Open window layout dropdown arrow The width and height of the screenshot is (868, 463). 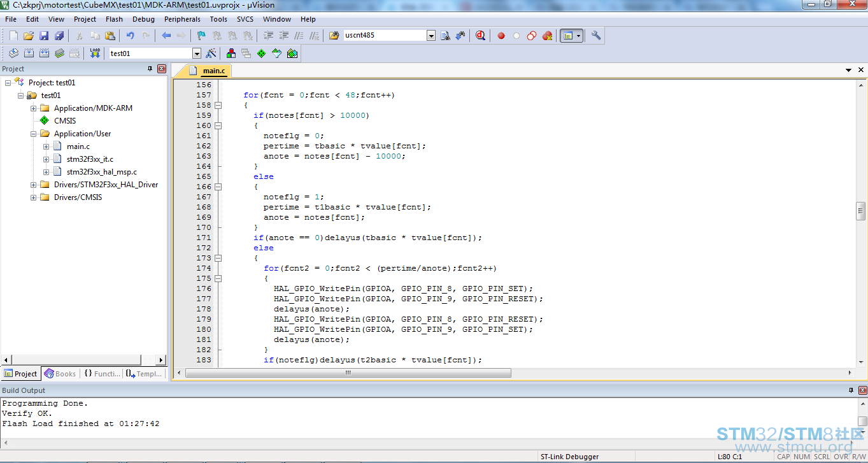tap(579, 36)
